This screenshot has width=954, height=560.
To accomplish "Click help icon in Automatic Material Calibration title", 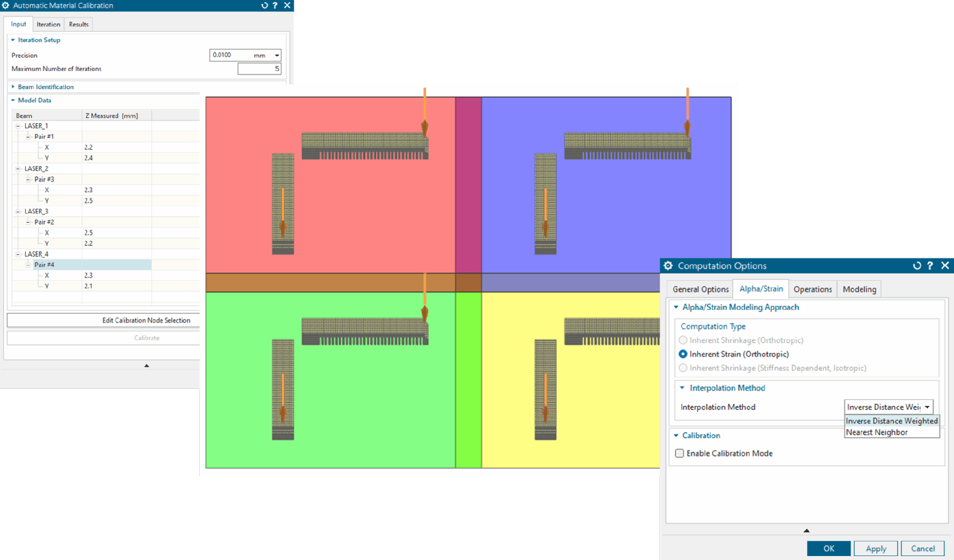I will click(275, 5).
